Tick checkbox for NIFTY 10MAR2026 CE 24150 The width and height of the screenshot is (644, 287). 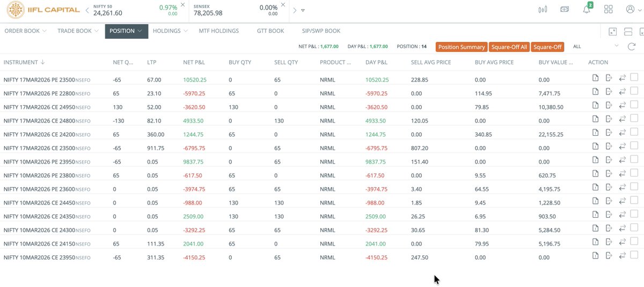634,240
